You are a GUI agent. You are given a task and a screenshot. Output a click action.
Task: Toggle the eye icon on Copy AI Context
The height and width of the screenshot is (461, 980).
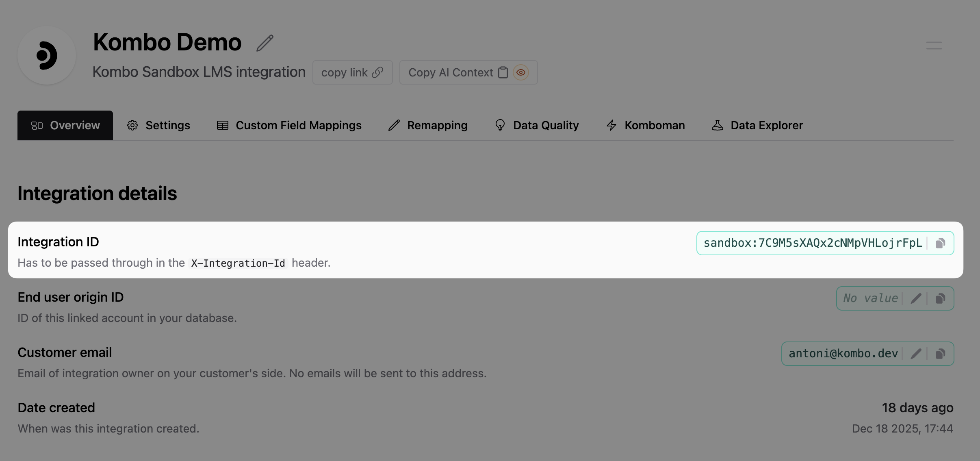(x=521, y=72)
